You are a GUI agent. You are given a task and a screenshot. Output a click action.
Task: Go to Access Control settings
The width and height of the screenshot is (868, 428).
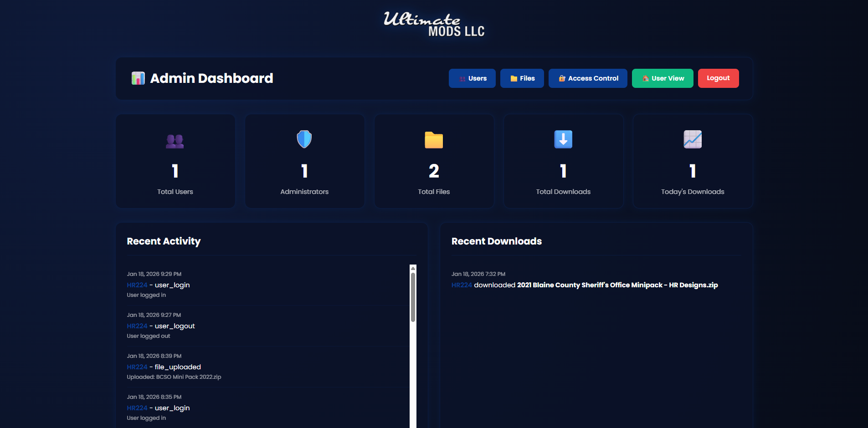(x=588, y=78)
